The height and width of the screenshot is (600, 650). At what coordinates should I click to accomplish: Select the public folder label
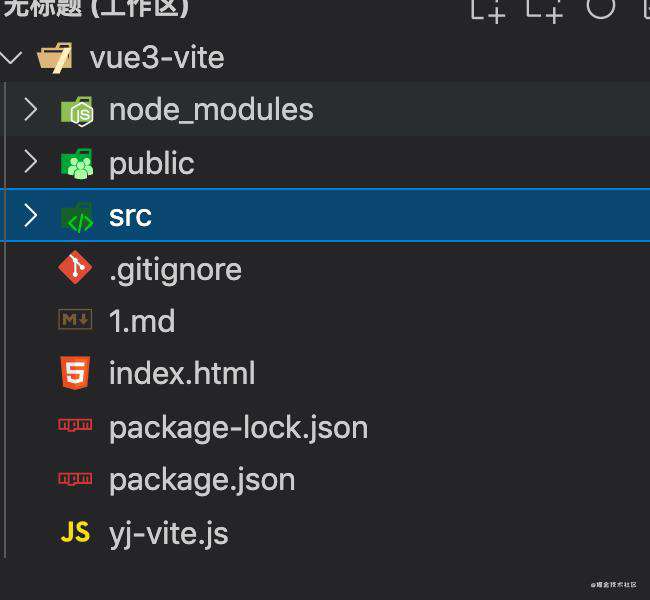152,164
